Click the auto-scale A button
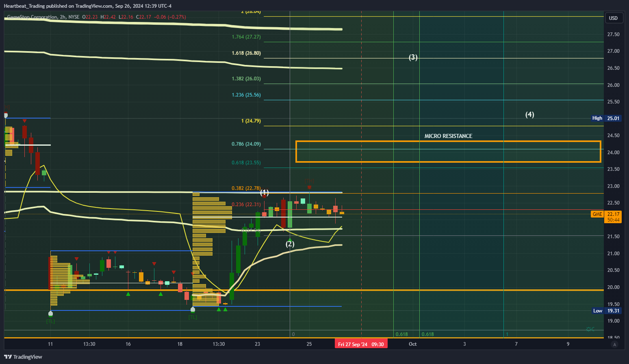 [x=614, y=345]
